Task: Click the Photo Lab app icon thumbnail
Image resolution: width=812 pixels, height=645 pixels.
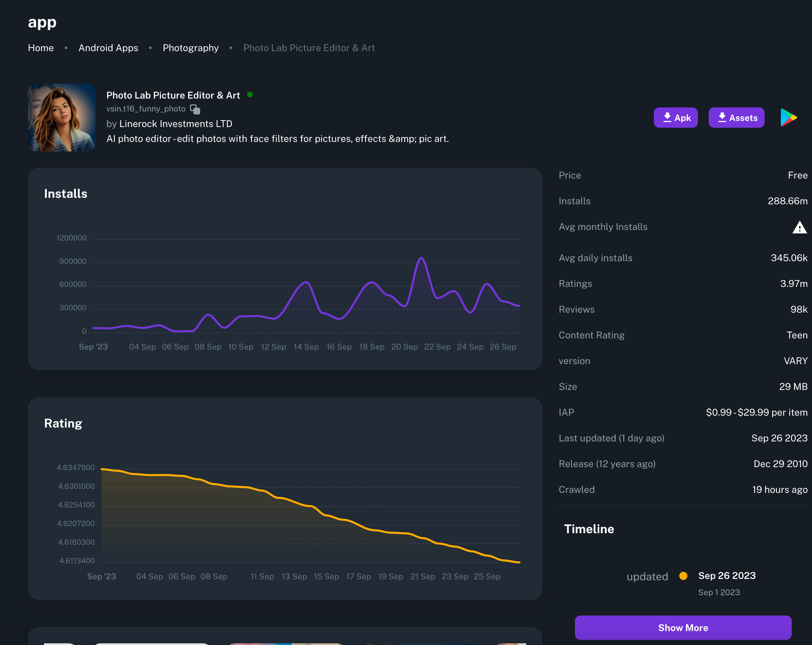Action: (x=62, y=118)
